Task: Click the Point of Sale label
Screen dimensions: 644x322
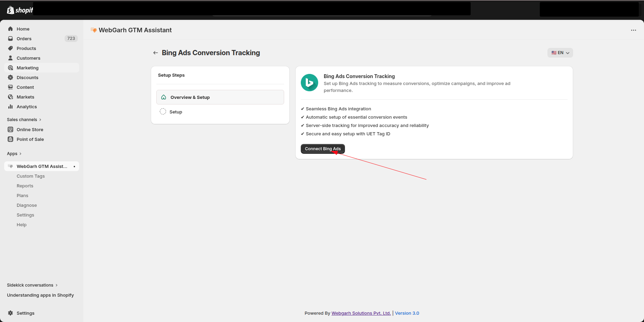Action: [30, 139]
